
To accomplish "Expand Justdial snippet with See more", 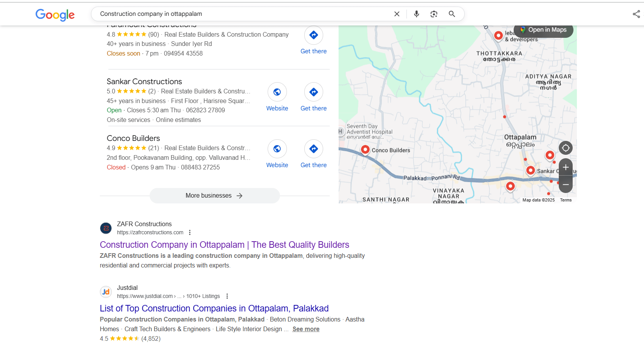I will point(306,329).
